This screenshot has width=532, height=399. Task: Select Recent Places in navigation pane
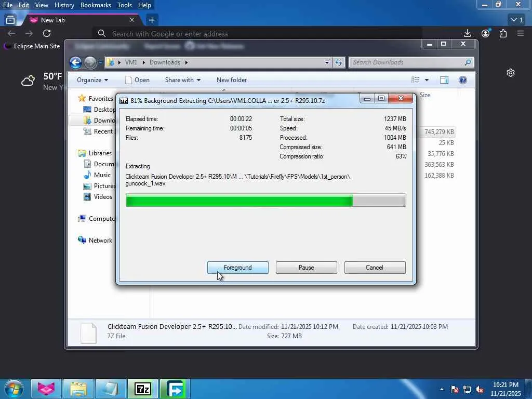(x=99, y=131)
